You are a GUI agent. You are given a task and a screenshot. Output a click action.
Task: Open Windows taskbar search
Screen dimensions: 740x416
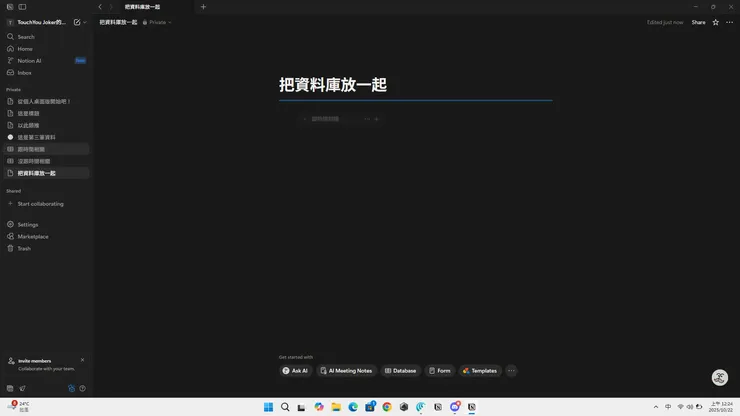point(285,407)
